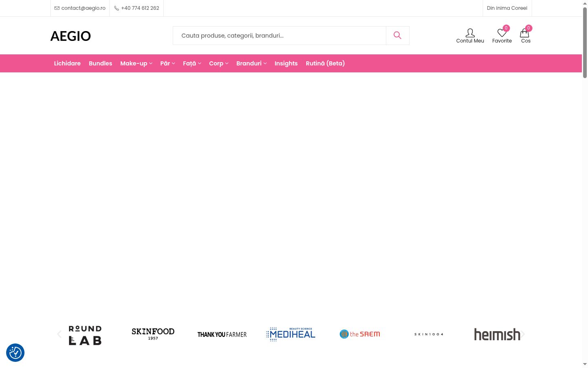Focus the Cauta produse search field
588x368 pixels.
[x=279, y=36]
